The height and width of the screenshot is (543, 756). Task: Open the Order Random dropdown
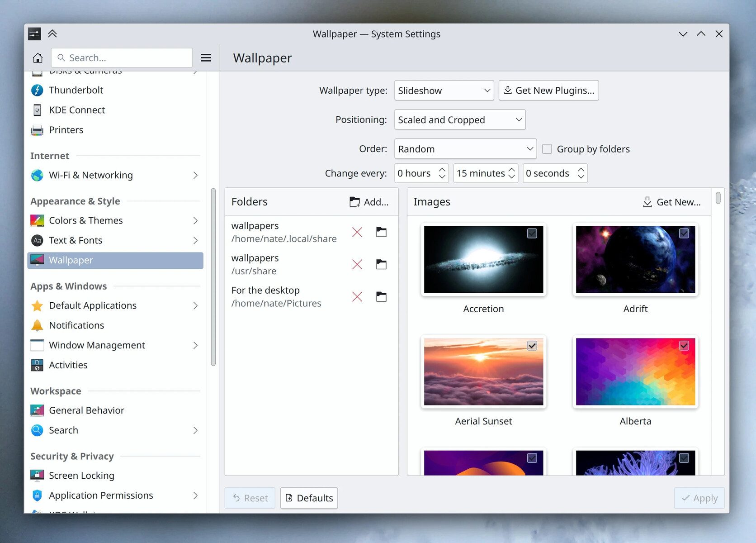tap(465, 149)
